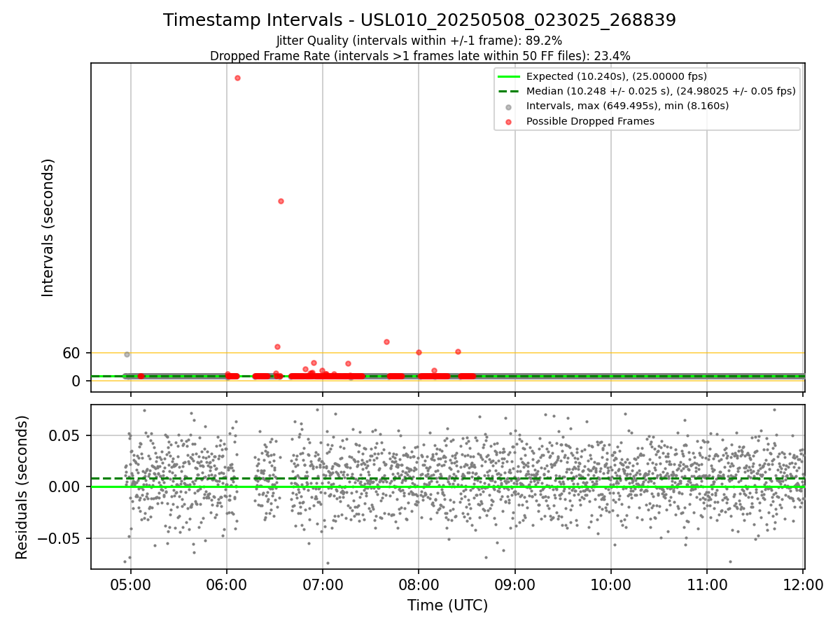This screenshot has width=840, height=630.
Task: Click the 'Residuals (seconds)' y-axis label
Action: click(22, 487)
